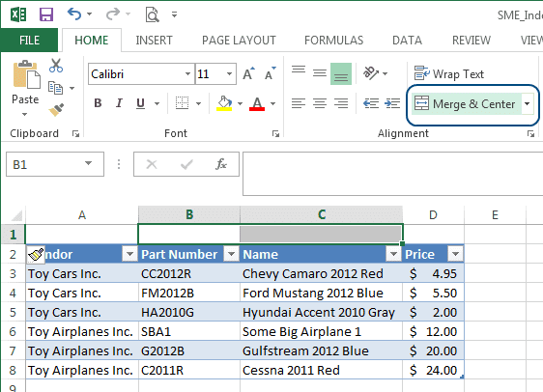
Task: Toggle Bold formatting
Action: click(98, 103)
